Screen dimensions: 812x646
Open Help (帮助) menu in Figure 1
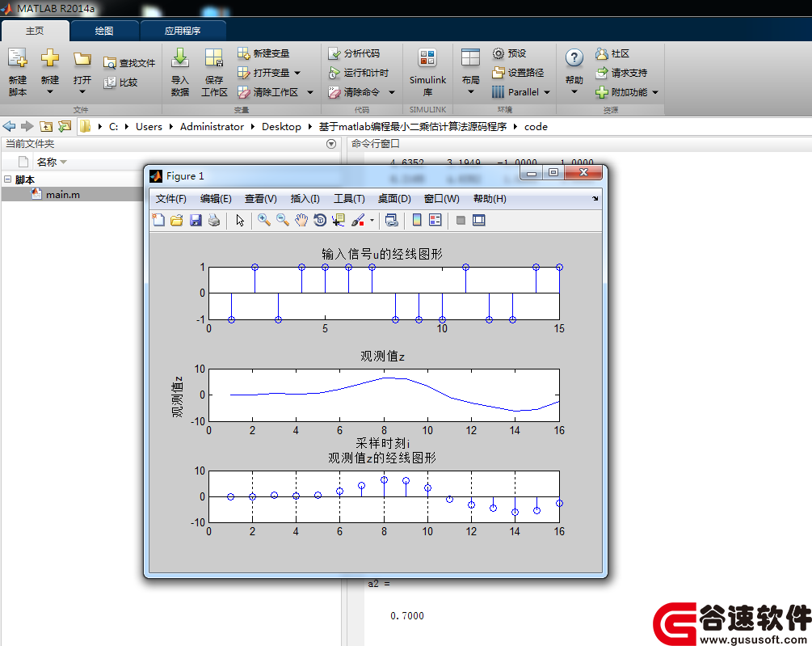click(490, 199)
